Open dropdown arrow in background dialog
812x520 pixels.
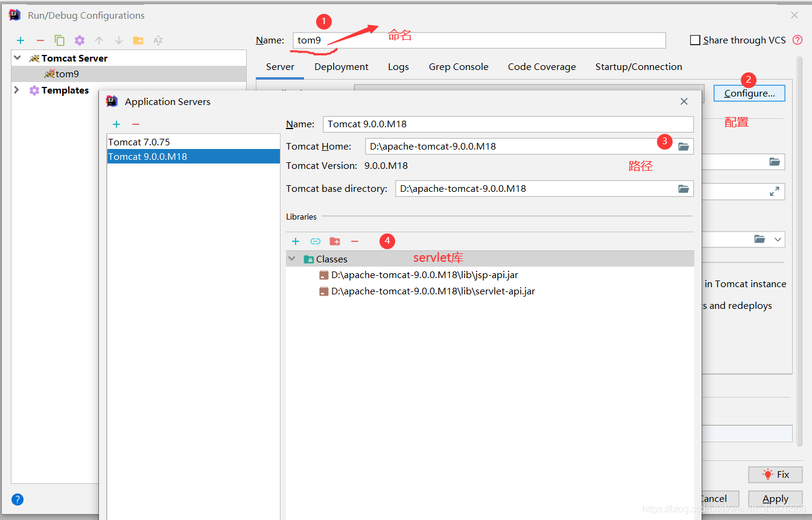(x=778, y=239)
